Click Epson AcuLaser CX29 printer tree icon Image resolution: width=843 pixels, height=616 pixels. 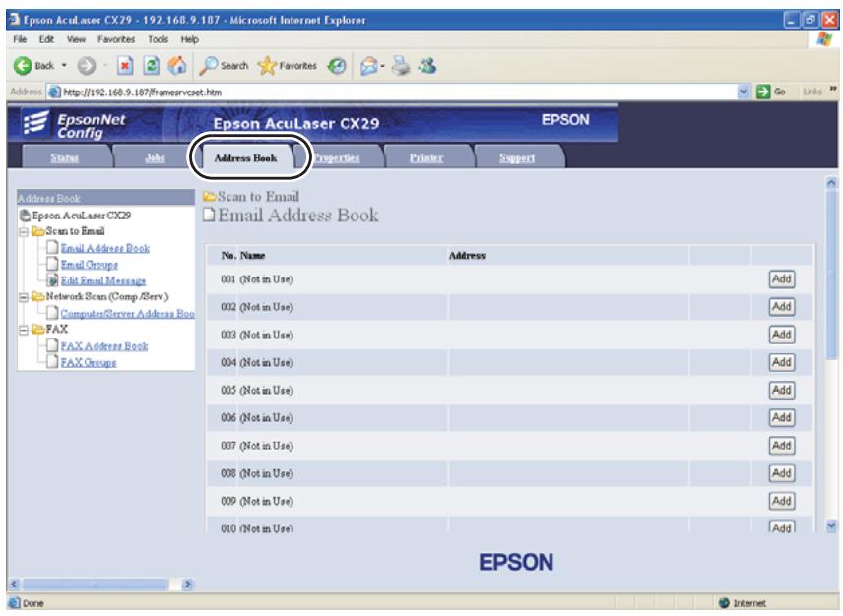(25, 216)
